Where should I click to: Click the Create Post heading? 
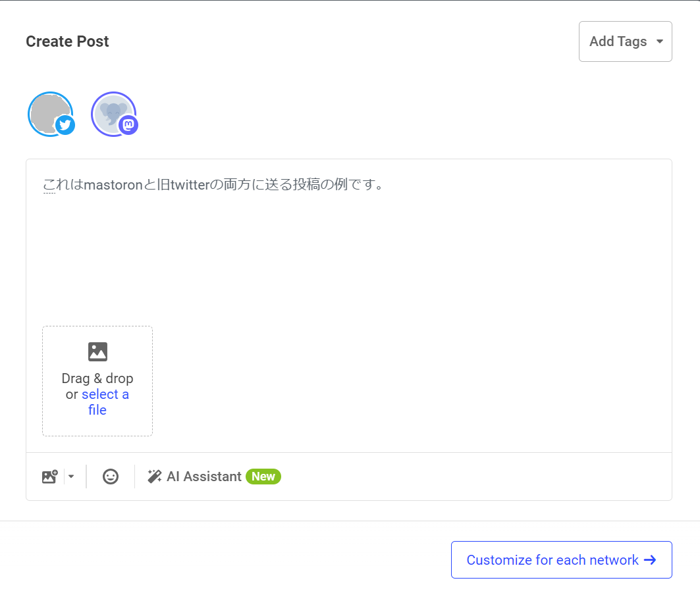click(x=67, y=41)
